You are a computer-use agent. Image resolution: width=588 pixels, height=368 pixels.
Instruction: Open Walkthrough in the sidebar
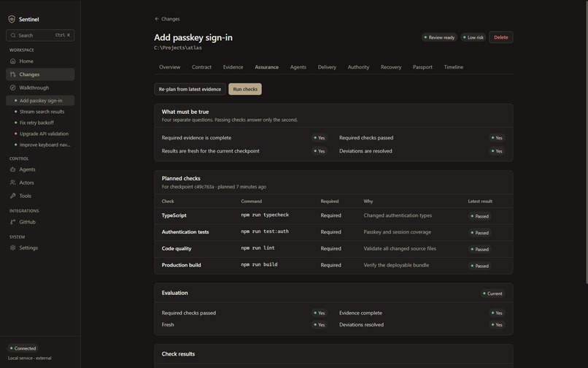pos(40,88)
